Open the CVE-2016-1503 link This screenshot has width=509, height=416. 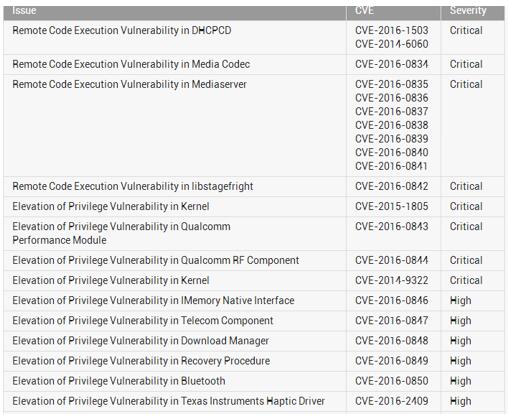click(x=392, y=30)
